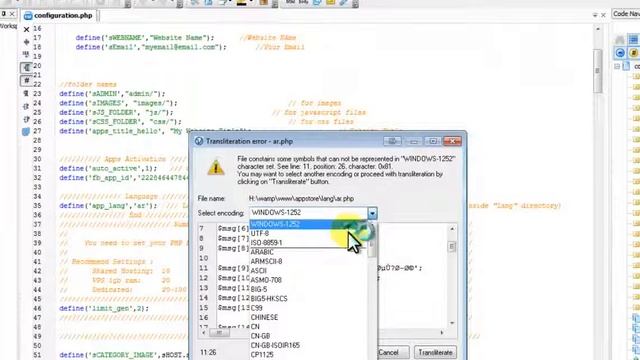640x360 pixels.
Task: Click the yellow note toolbar icon
Action: tap(331, 3)
